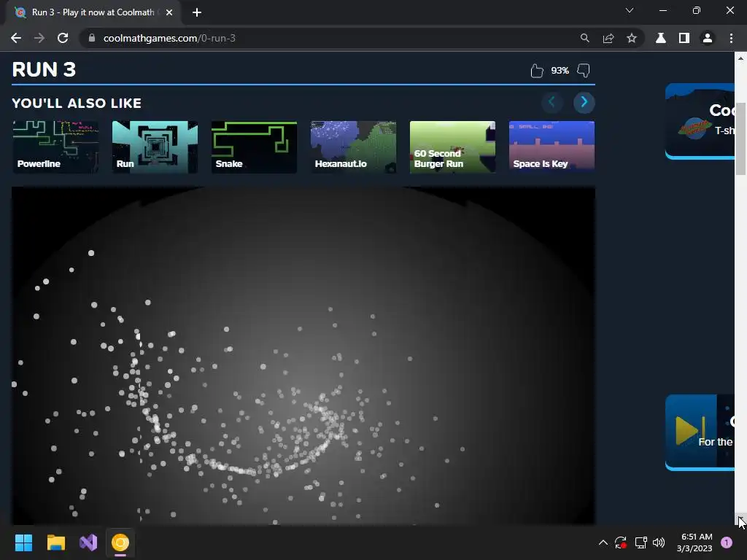Open Visual Studio from taskbar
747x560 pixels.
[x=88, y=542]
